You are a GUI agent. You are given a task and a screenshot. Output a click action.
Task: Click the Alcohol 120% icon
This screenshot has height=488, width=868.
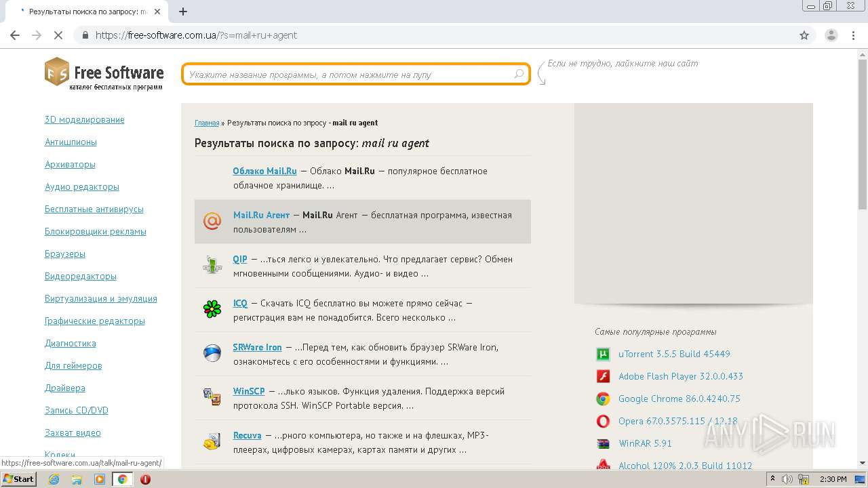[x=603, y=465]
